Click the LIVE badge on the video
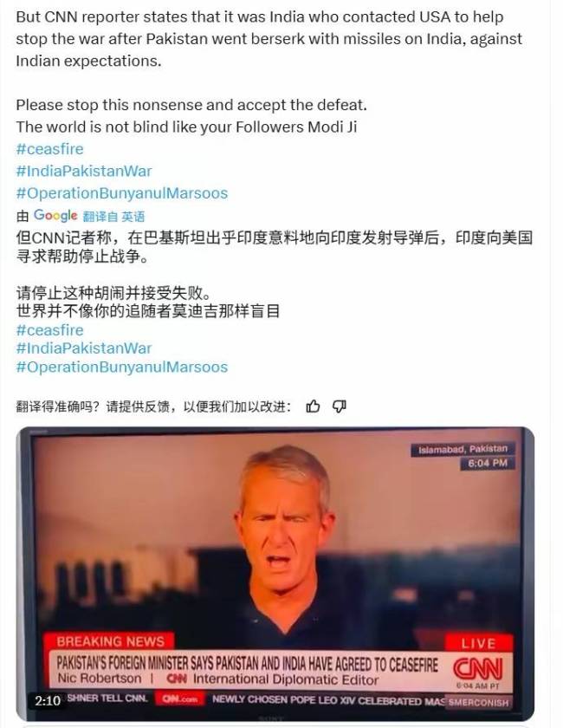This screenshot has width=563, height=728. (478, 643)
